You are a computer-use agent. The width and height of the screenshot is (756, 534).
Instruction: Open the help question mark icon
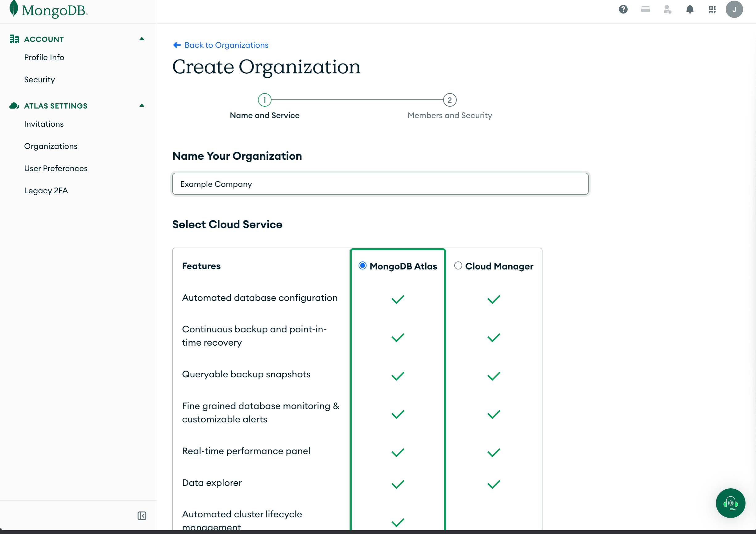coord(623,9)
